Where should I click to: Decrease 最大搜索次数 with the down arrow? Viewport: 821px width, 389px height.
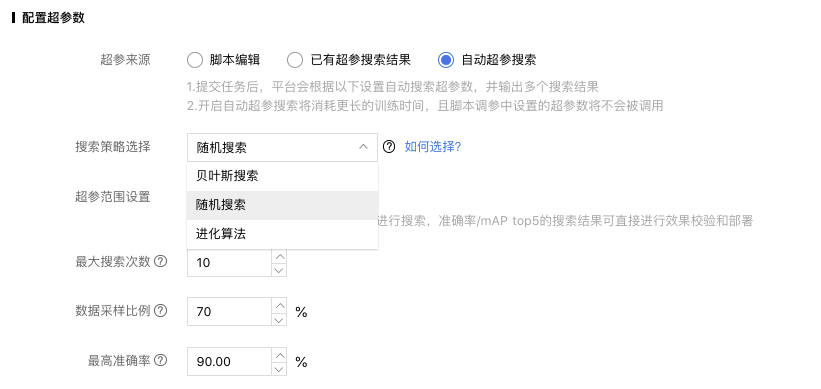[x=280, y=270]
